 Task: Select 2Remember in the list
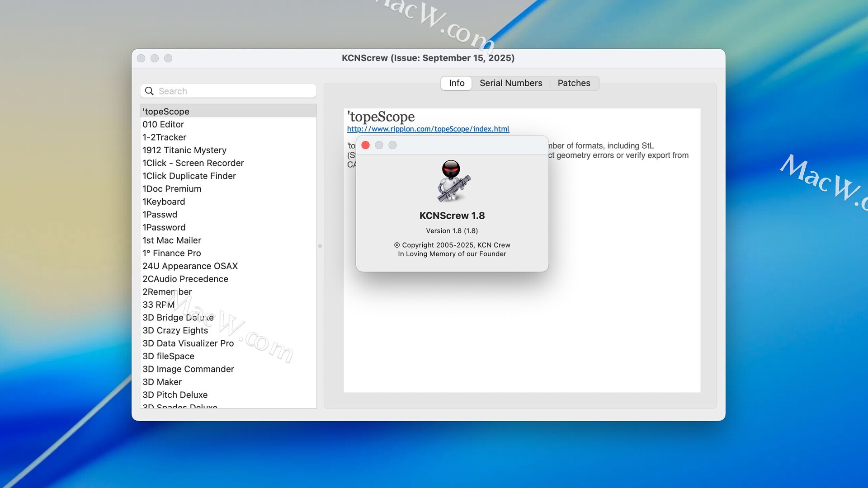coord(228,291)
